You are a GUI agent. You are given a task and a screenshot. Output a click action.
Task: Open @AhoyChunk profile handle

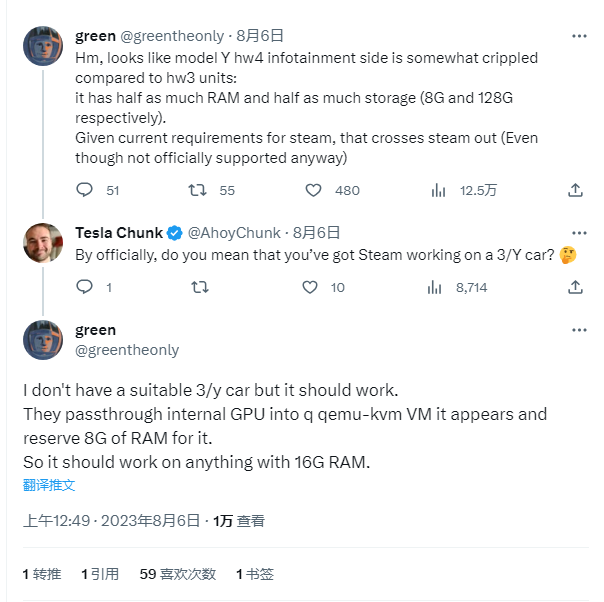pyautogui.click(x=234, y=233)
